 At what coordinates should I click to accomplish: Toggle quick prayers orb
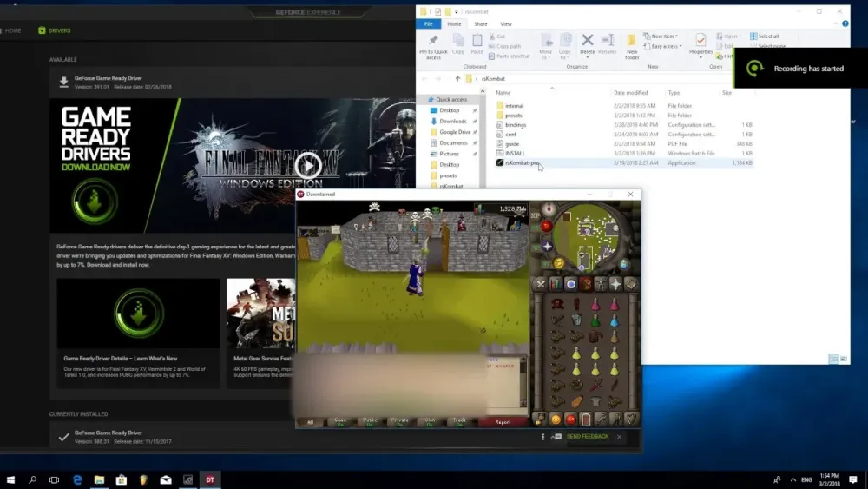tap(548, 247)
